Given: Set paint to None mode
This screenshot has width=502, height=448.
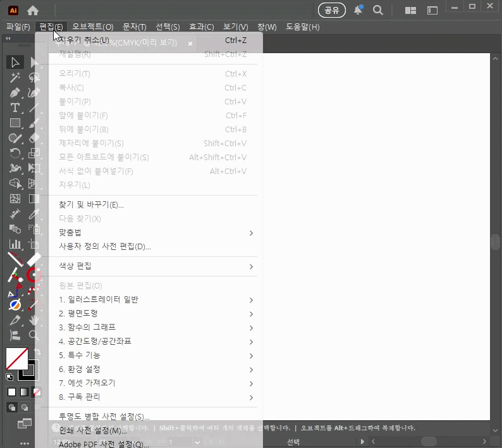Looking at the screenshot, I should pos(37,392).
